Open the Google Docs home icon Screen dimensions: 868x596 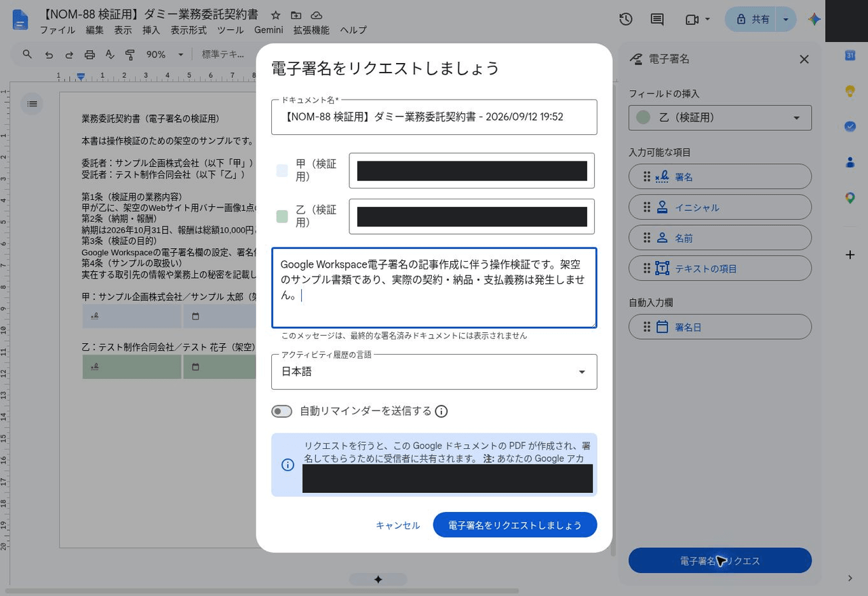point(20,20)
